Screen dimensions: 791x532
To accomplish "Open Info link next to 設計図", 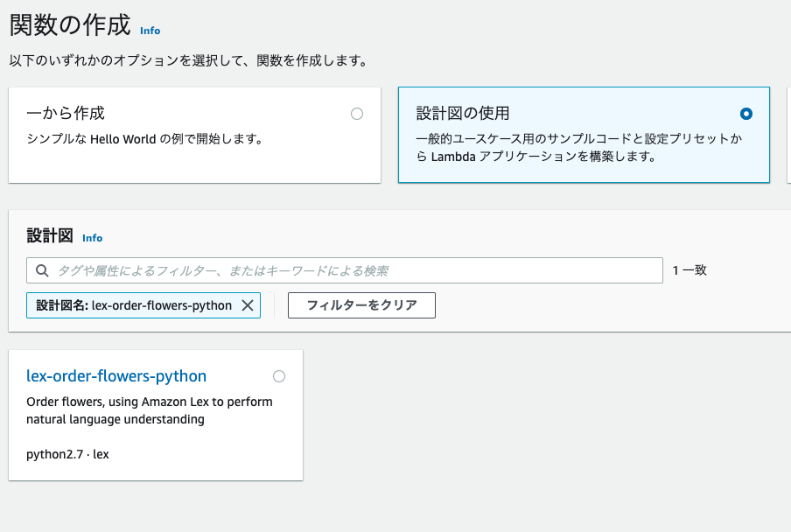I will click(x=93, y=238).
